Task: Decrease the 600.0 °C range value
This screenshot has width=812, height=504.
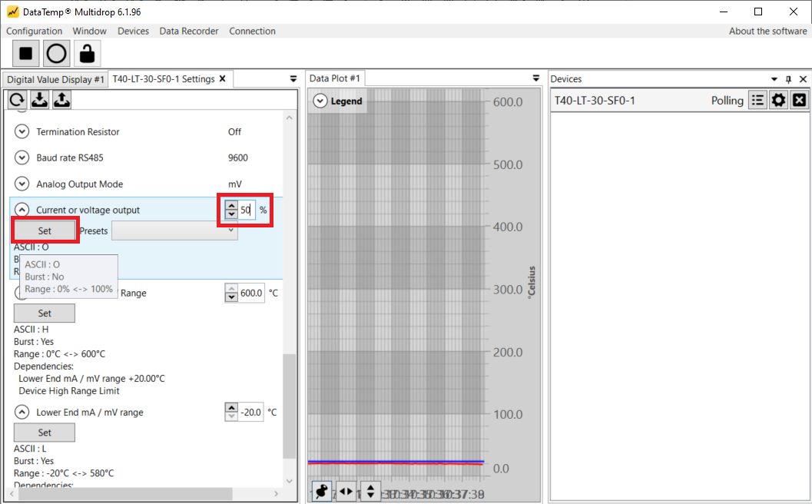Action: click(231, 297)
